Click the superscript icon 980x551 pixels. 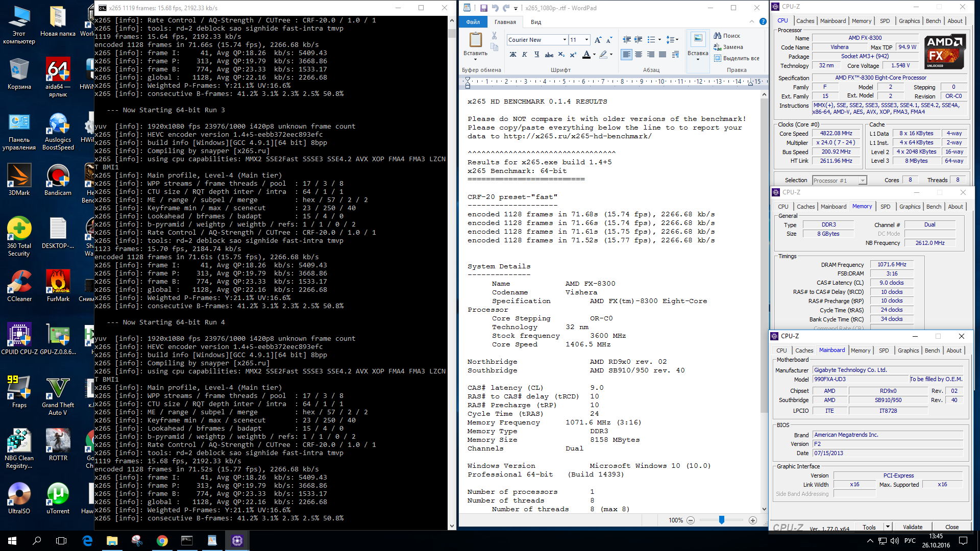coord(573,55)
